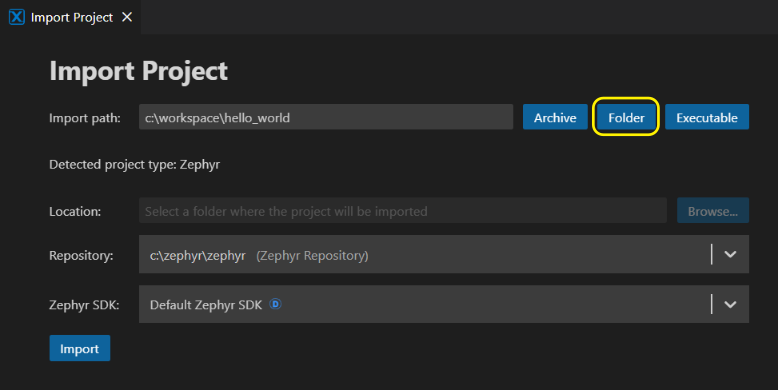This screenshot has width=778, height=390.
Task: Close the Import Project tab
Action: coord(127,17)
